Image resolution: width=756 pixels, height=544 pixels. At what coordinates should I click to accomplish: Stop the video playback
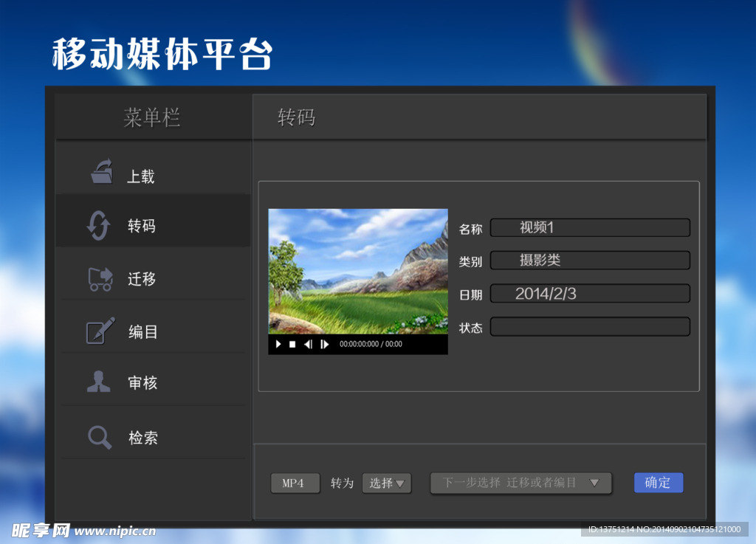coord(292,344)
